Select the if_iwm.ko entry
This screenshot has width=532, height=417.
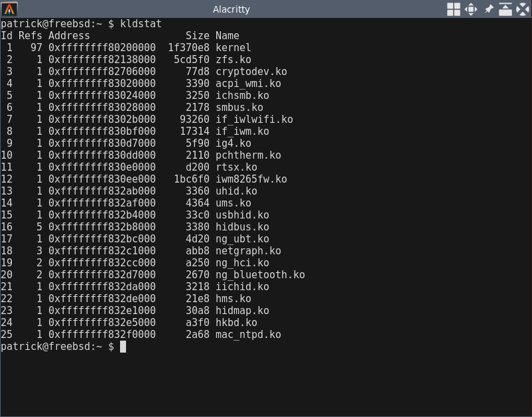coord(242,131)
